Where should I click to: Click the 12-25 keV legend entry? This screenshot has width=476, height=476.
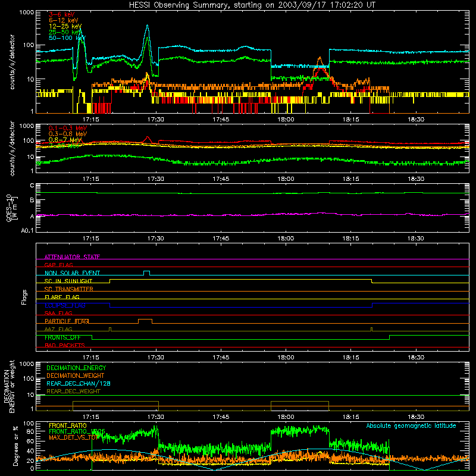pyautogui.click(x=65, y=26)
